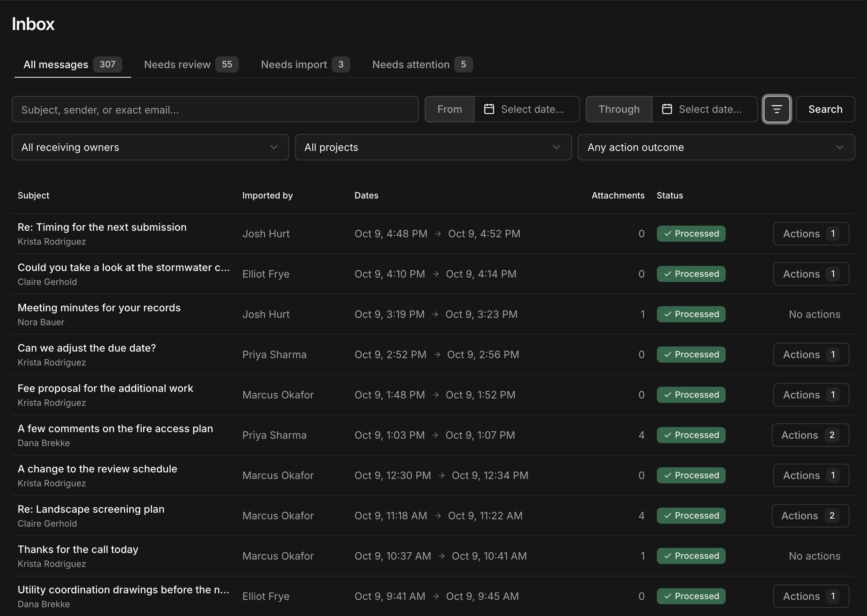Image resolution: width=867 pixels, height=616 pixels.
Task: Click the calendar icon in the Through date picker
Action: click(x=667, y=109)
